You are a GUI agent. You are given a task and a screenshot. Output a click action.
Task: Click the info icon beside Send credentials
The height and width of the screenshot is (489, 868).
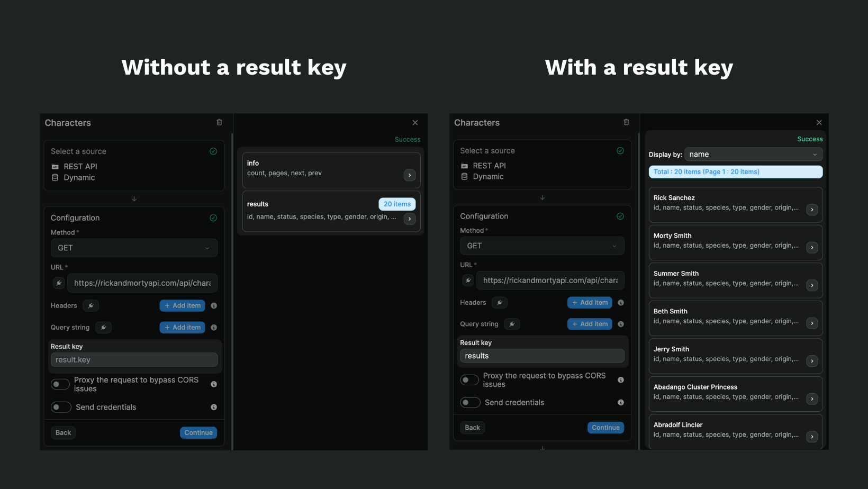point(214,407)
